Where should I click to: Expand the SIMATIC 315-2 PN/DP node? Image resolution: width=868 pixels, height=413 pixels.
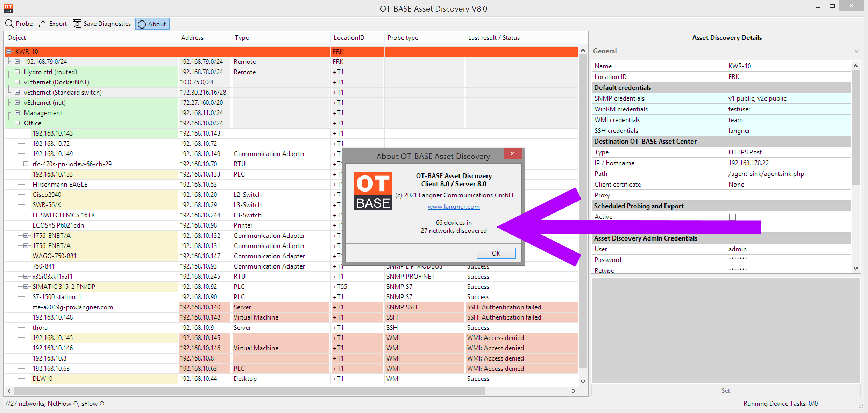[x=26, y=287]
